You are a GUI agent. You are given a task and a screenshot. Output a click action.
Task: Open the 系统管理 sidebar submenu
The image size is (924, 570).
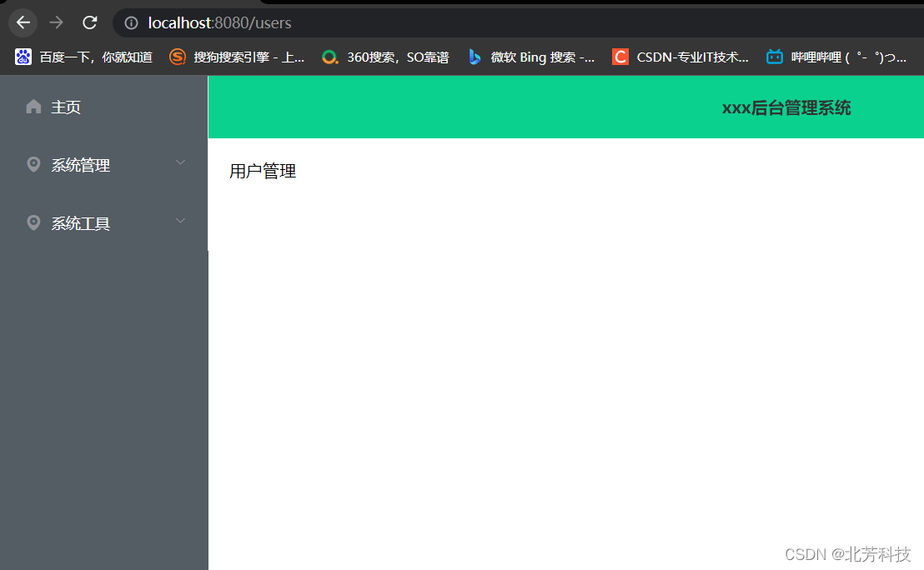tap(103, 165)
